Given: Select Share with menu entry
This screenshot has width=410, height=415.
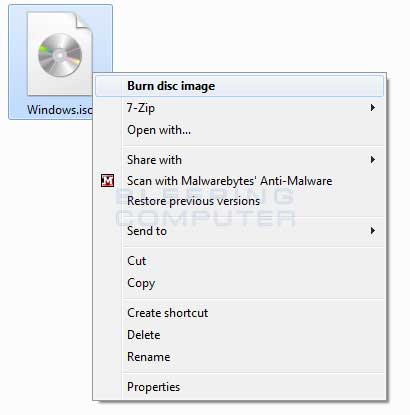Looking at the screenshot, I should pos(239,160).
